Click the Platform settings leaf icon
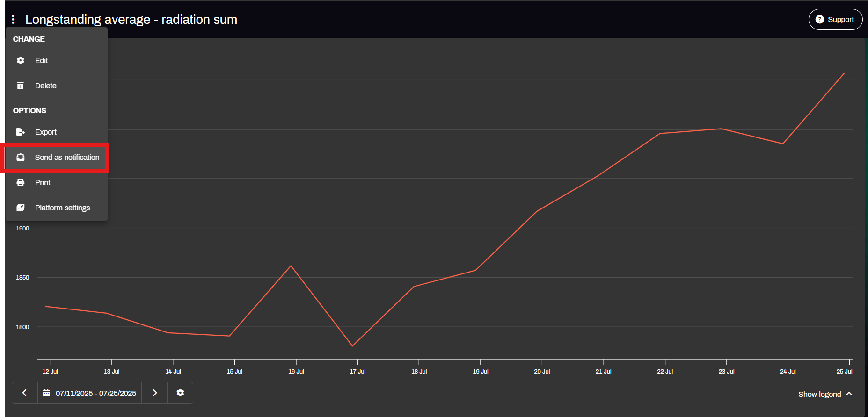This screenshot has width=868, height=417. point(21,208)
